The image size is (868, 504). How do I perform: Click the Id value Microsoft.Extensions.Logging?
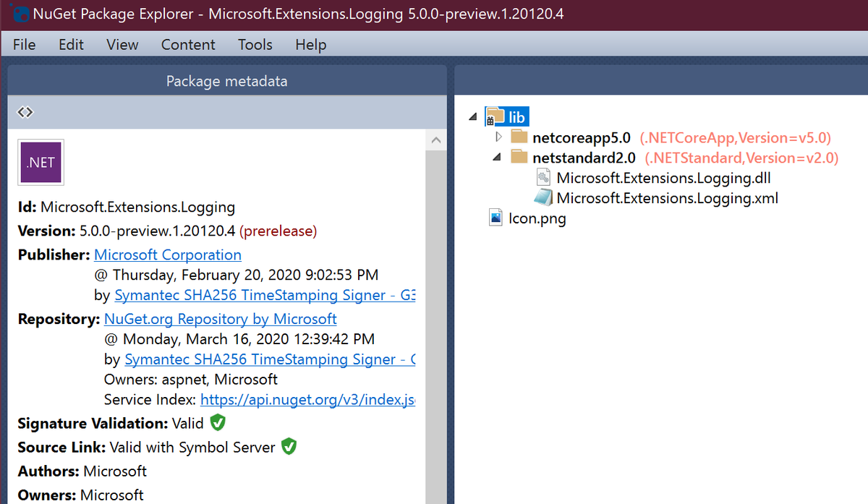tap(138, 208)
